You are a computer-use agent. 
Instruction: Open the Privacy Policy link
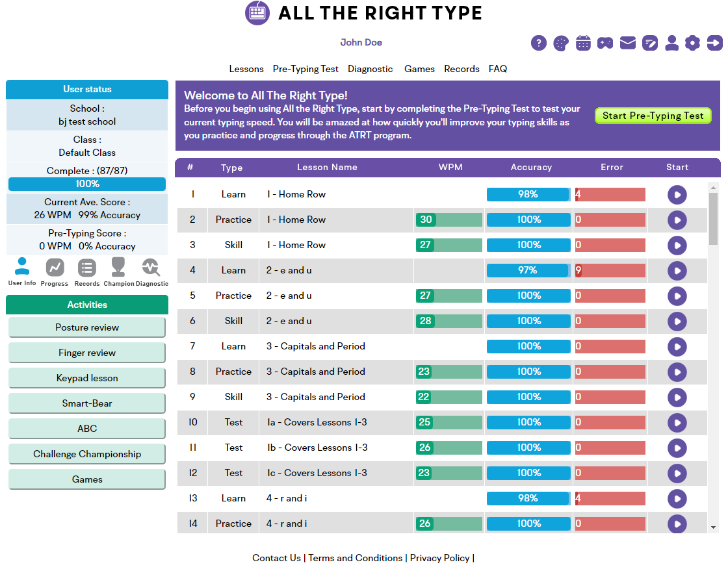coord(439,558)
